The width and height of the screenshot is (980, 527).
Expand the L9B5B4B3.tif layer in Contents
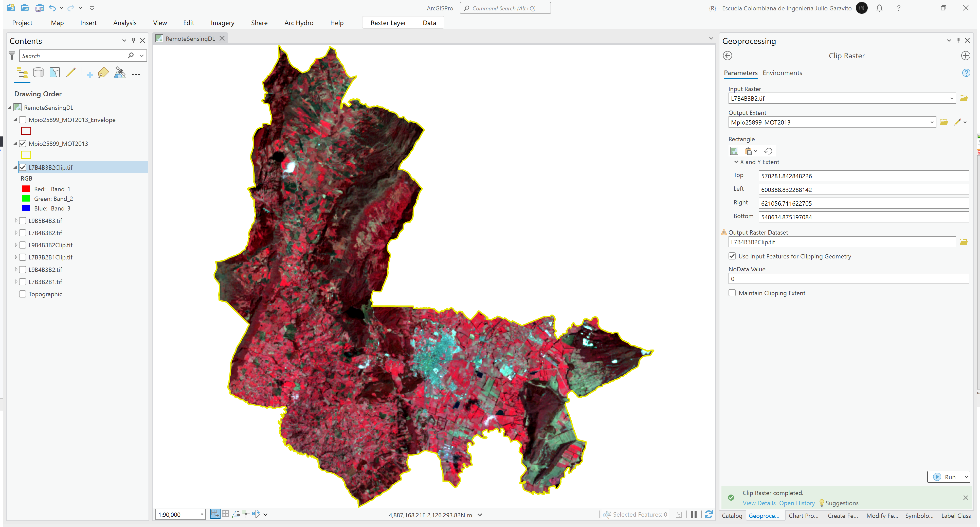coord(14,220)
